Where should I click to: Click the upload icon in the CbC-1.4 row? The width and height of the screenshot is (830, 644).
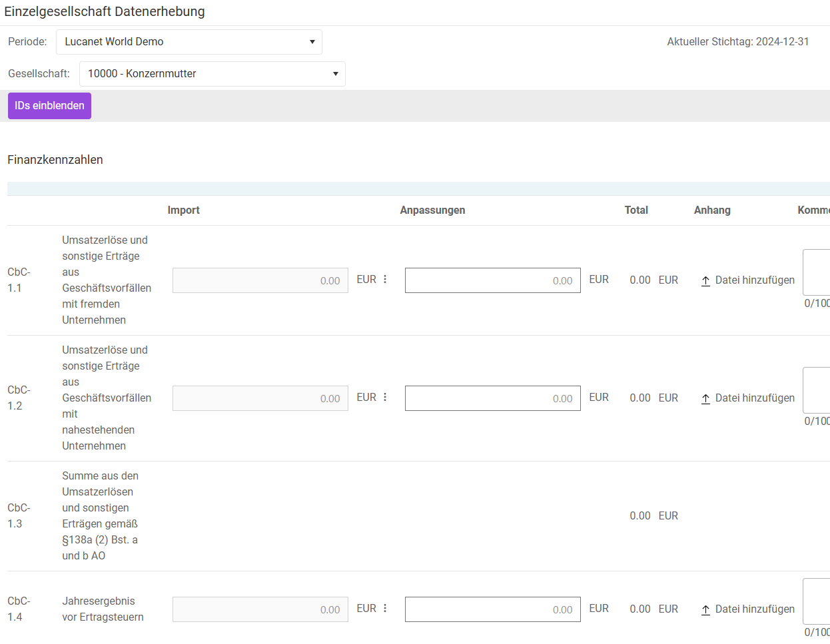705,610
